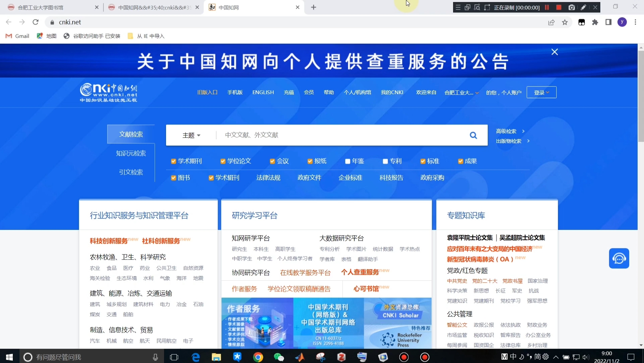
Task: Open the 法律法规 database link
Action: tap(268, 178)
